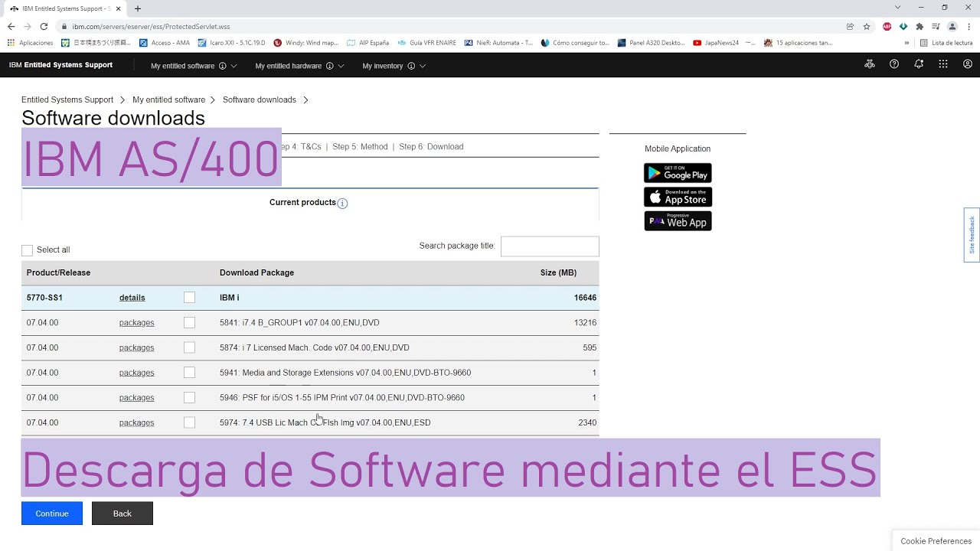The height and width of the screenshot is (551, 980).
Task: Open the IBM app switcher grid icon
Action: point(943,65)
